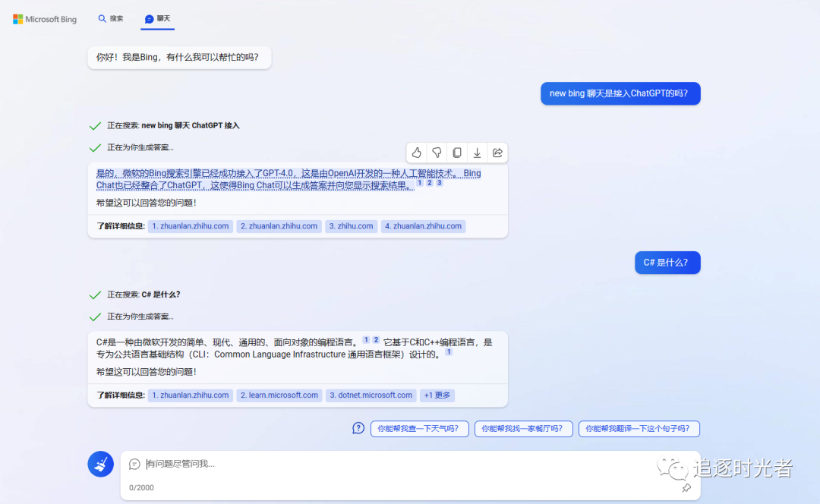Click the new topic broom button
Viewport: 820px width, 504px height.
click(101, 464)
